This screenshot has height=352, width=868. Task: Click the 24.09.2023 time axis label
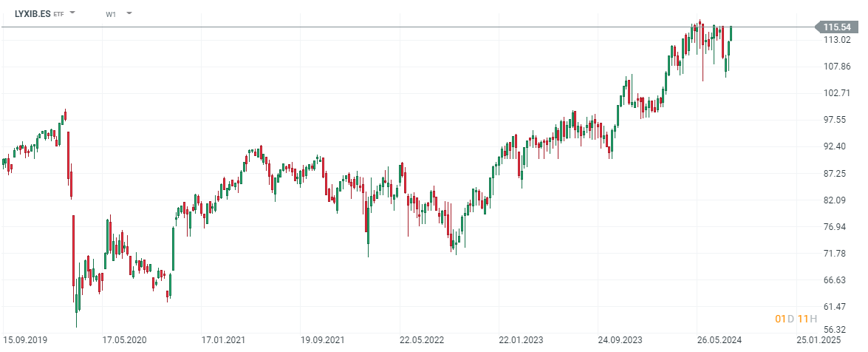[x=619, y=341]
